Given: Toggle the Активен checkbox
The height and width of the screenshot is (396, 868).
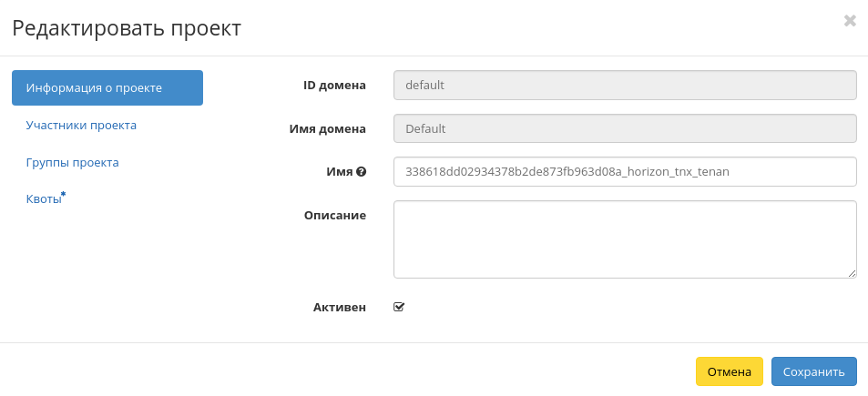Looking at the screenshot, I should pyautogui.click(x=399, y=307).
